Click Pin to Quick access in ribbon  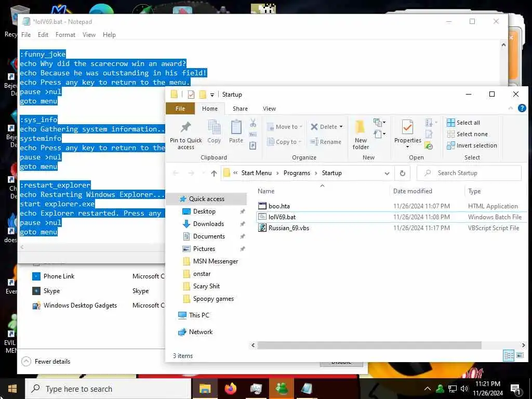185,135
